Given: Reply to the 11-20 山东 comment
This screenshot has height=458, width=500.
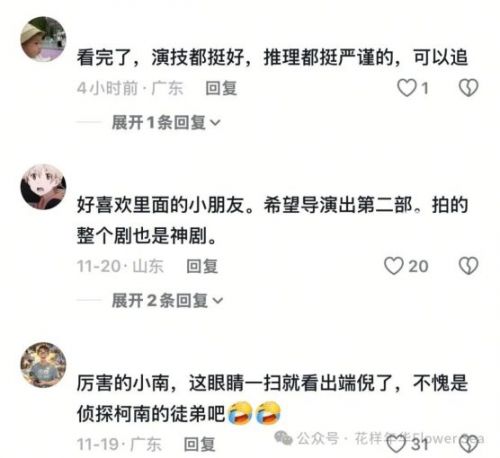Looking at the screenshot, I should [202, 266].
